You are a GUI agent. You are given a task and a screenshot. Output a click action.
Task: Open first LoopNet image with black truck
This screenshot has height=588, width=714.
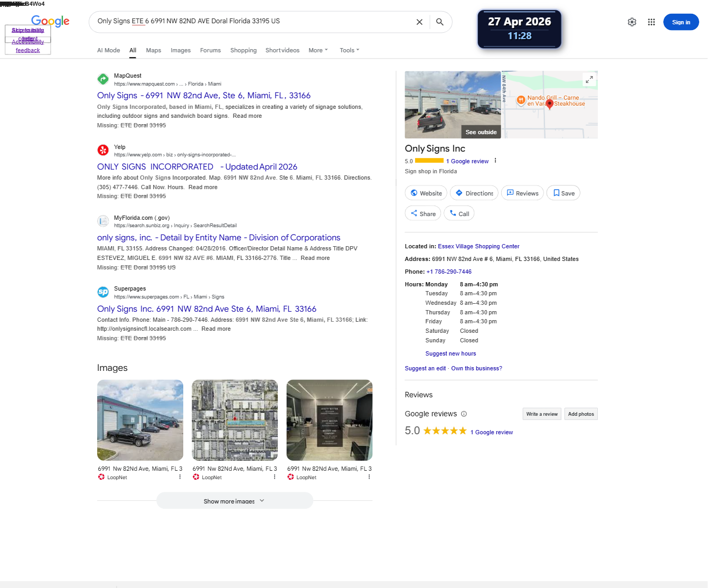coord(140,420)
